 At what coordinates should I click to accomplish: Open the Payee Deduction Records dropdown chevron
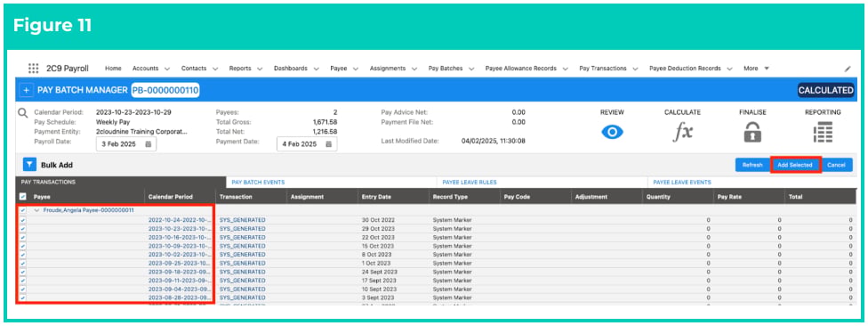click(x=729, y=69)
